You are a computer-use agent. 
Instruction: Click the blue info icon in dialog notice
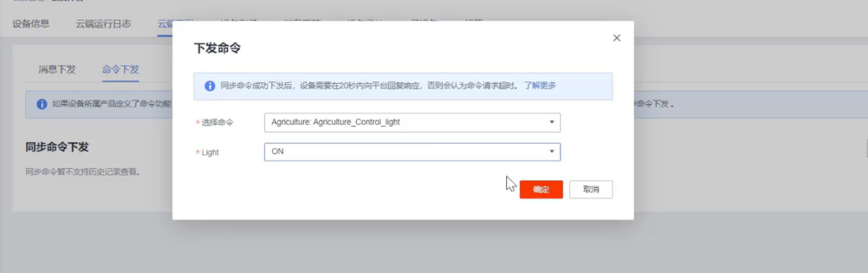210,86
